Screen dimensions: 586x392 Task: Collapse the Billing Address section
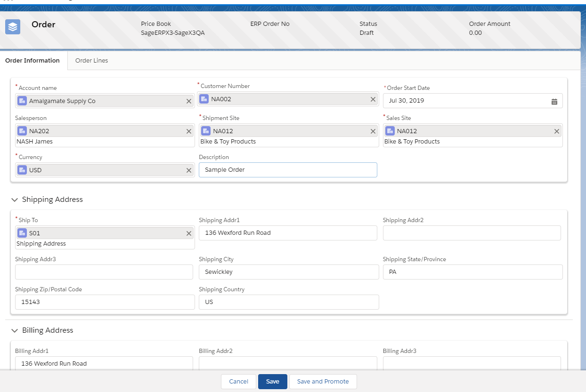[x=15, y=331]
